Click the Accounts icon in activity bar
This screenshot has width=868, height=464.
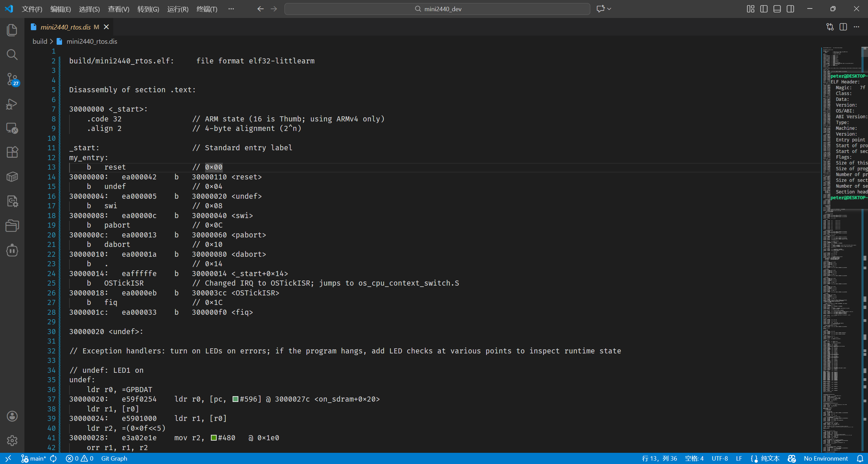pyautogui.click(x=12, y=416)
